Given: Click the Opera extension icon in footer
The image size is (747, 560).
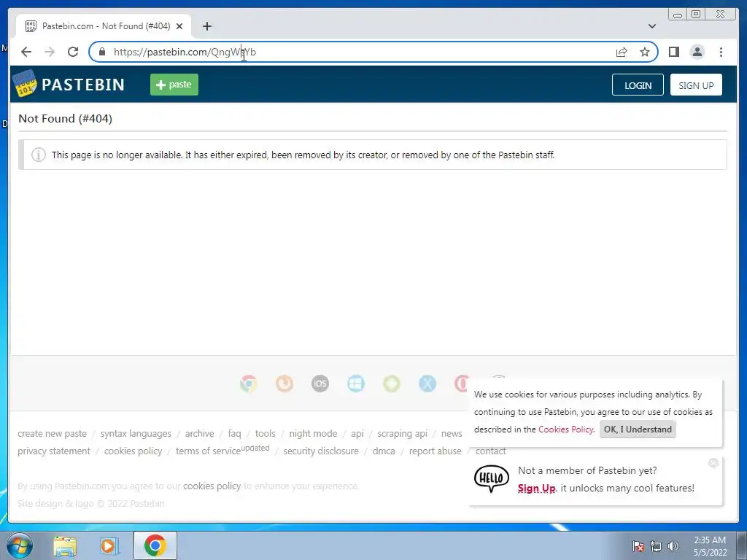Looking at the screenshot, I should 462,384.
